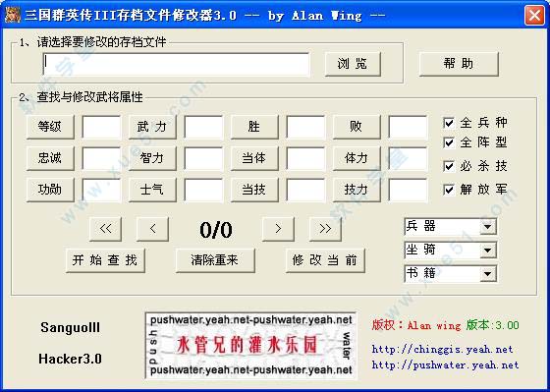
Task: Click the 浏览 browse button
Action: tap(353, 64)
